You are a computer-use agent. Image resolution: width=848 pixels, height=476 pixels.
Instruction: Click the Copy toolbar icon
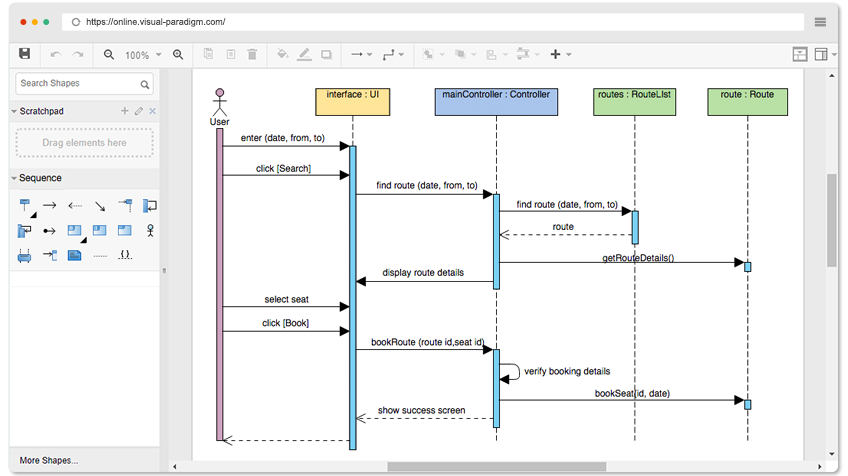[x=208, y=54]
